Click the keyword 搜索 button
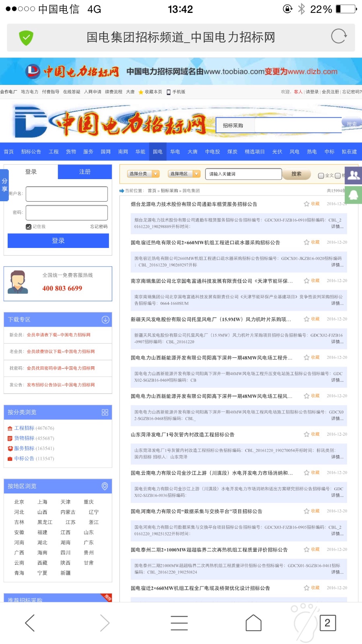 click(x=296, y=174)
